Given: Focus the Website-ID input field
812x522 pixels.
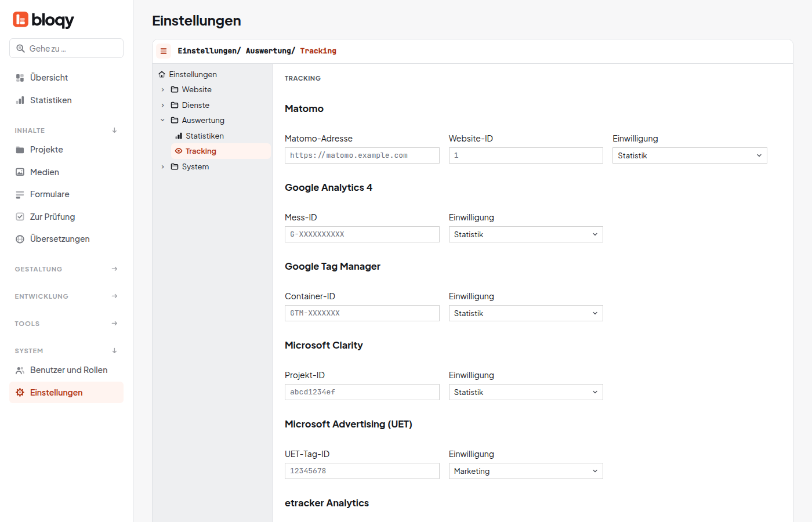Looking at the screenshot, I should click(525, 155).
